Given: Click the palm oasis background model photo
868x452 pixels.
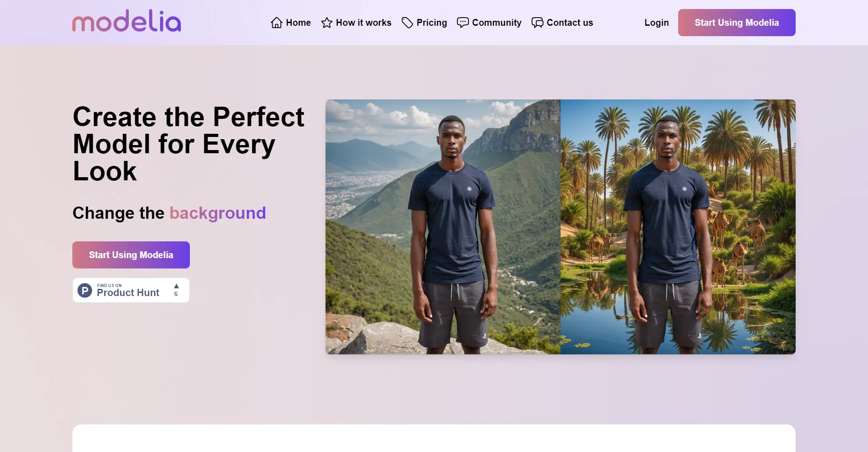Looking at the screenshot, I should pyautogui.click(x=678, y=227).
